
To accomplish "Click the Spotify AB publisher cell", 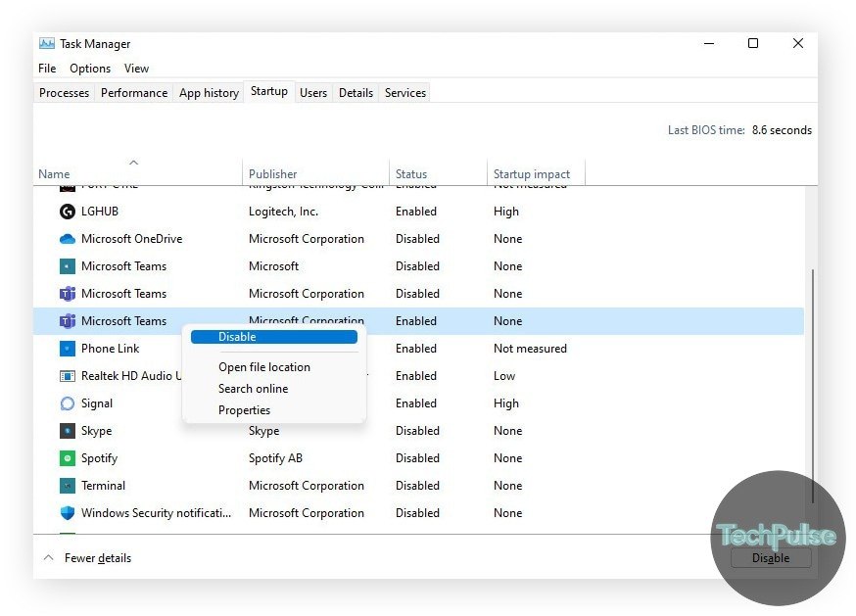I will [275, 458].
